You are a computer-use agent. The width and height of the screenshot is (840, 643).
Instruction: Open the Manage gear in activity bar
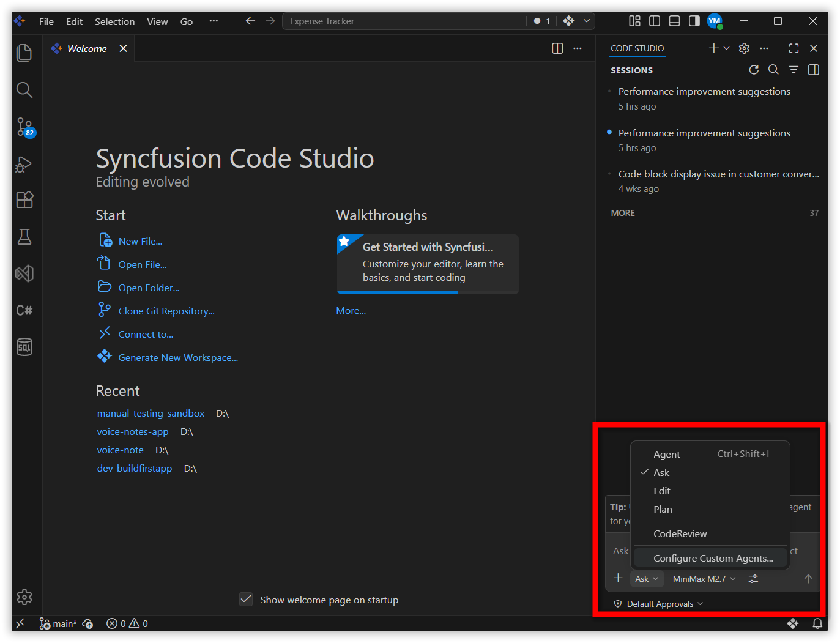pyautogui.click(x=24, y=597)
